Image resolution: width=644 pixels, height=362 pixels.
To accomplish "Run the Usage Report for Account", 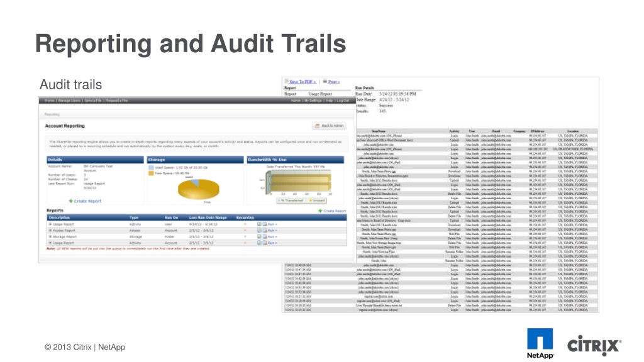I will [x=272, y=243].
